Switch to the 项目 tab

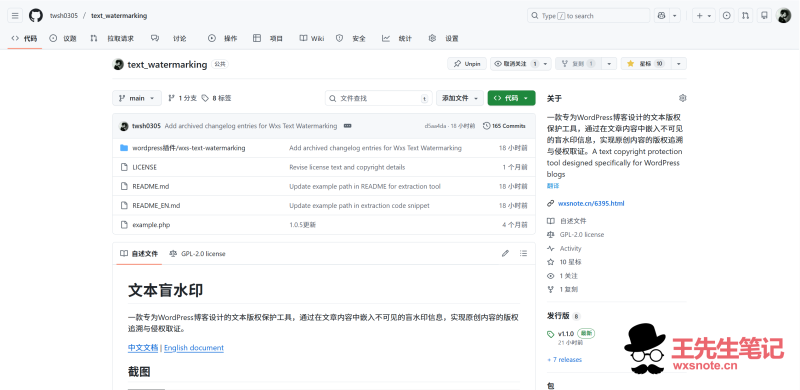268,38
